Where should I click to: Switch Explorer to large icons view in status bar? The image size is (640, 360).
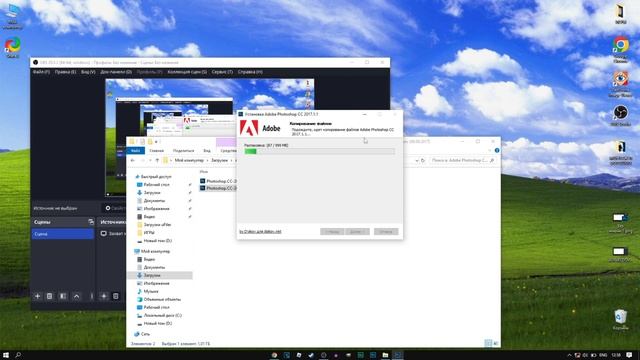tap(496, 343)
